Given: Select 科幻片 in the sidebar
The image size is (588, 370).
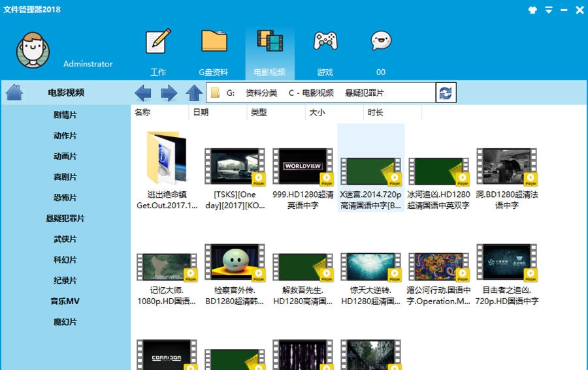Looking at the screenshot, I should point(65,260).
